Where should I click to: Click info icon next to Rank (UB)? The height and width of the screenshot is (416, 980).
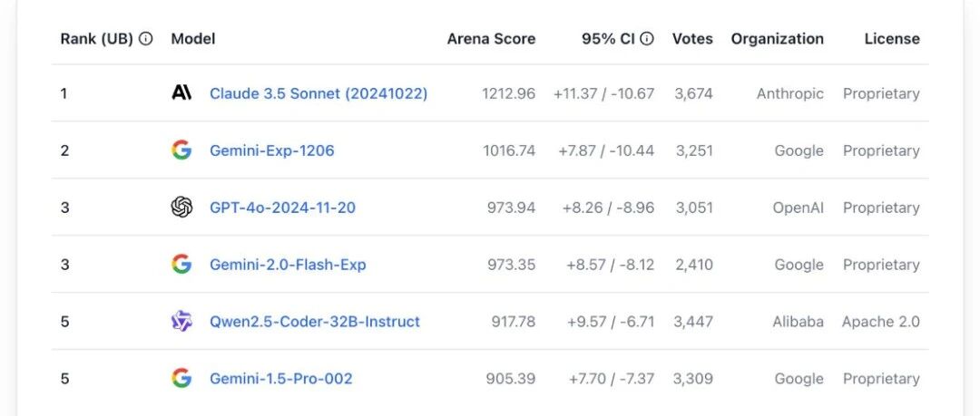145,39
